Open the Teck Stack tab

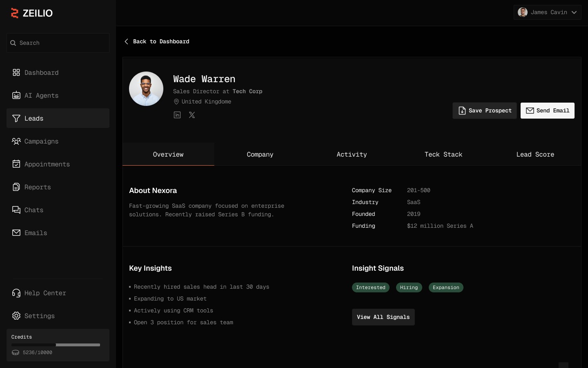pyautogui.click(x=443, y=154)
